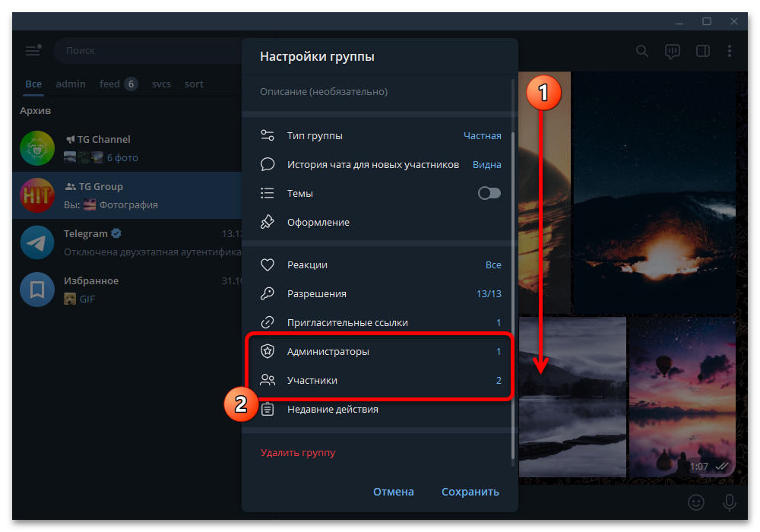
Task: Click the Администраторы count 1
Action: click(499, 351)
